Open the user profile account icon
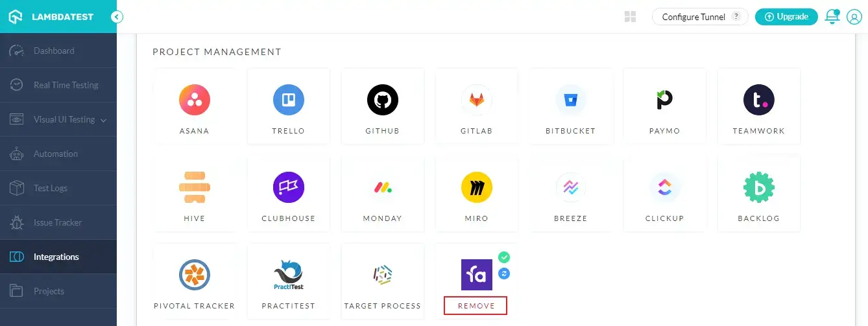 click(854, 17)
